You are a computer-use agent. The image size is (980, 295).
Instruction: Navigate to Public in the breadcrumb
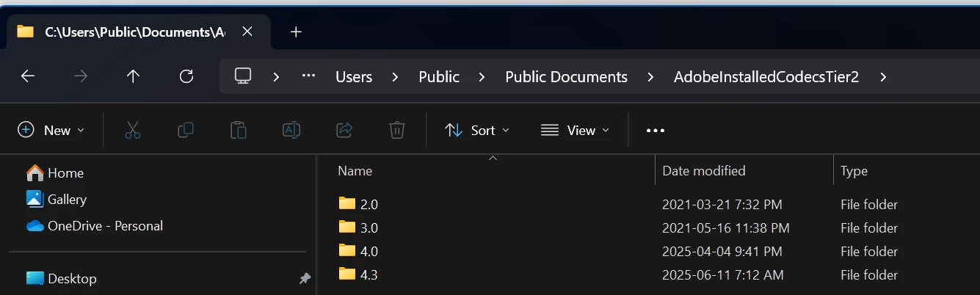point(439,77)
